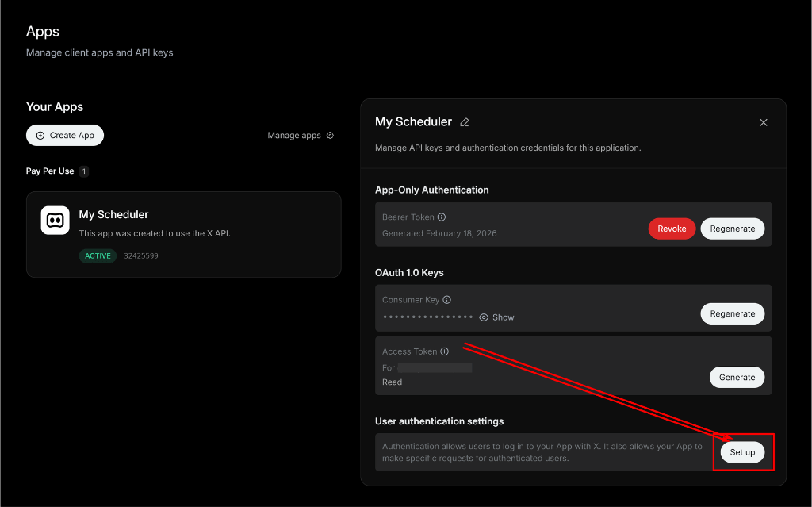
Task: Set up user authentication settings
Action: (742, 451)
